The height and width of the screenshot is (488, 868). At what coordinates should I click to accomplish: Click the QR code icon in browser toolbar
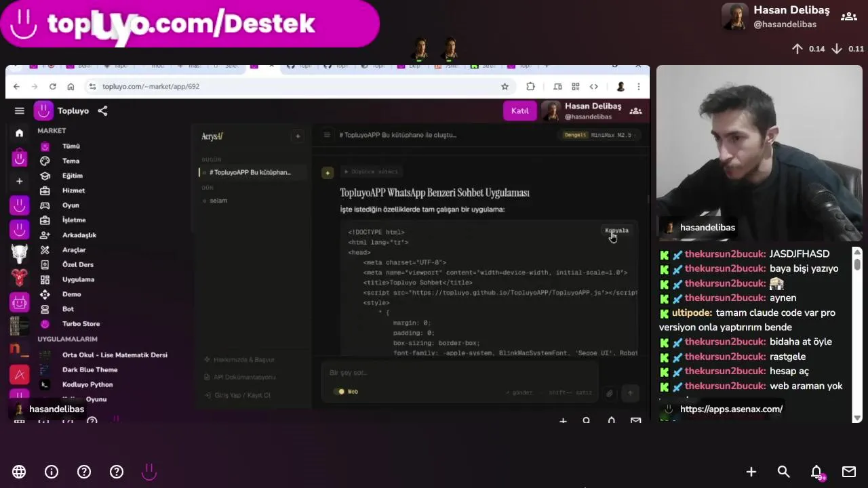pyautogui.click(x=575, y=86)
